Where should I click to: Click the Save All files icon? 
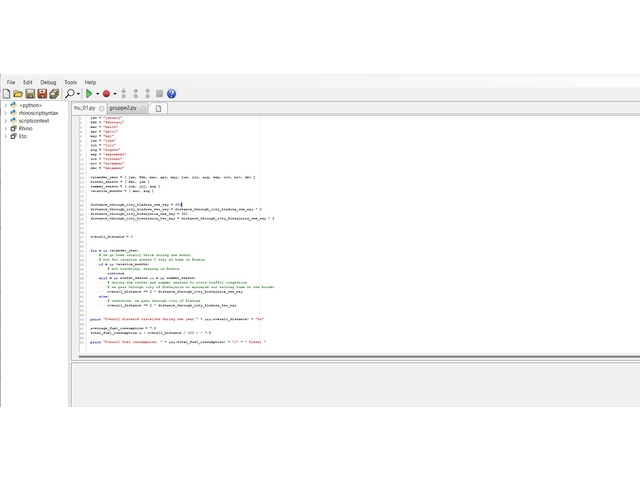[x=54, y=94]
